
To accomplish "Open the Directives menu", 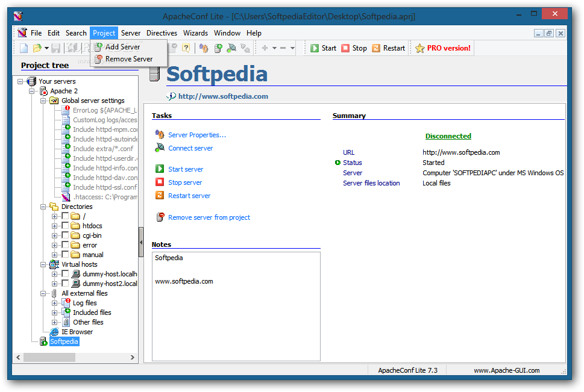I will pyautogui.click(x=162, y=33).
